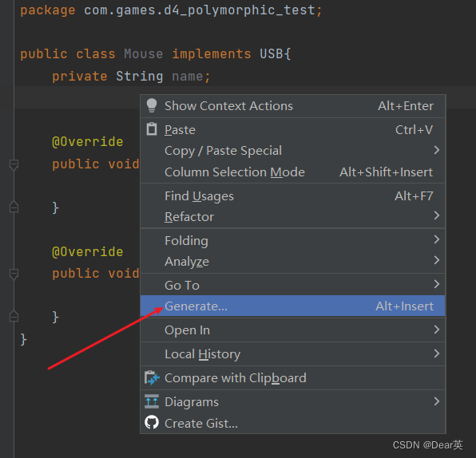Screen dimensions: 476x458
Task: Open the Diagrams menu entry
Action: [x=292, y=402]
